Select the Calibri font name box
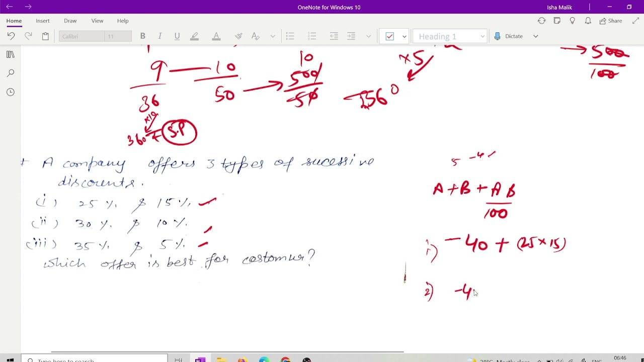 (82, 36)
